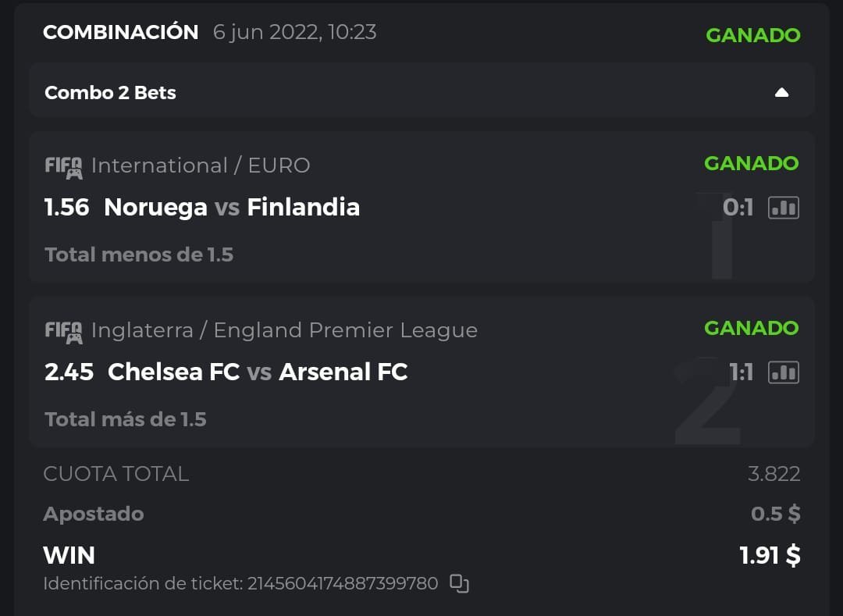This screenshot has width=843, height=616.
Task: Copy the ticket identification number
Action: 460,583
